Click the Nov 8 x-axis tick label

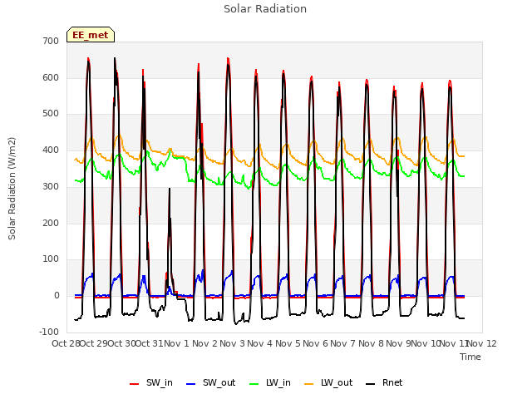coord(371,343)
